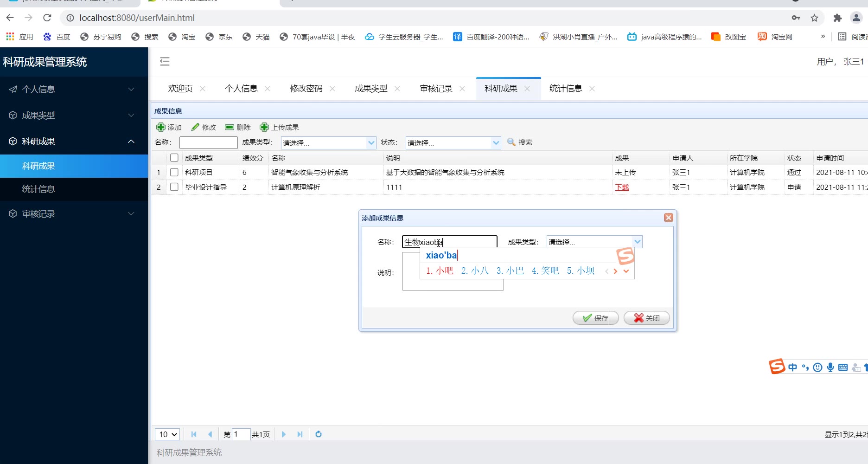Screen dimensions: 868x464
Task: Open 成果类型 dropdown in add dialog
Action: click(x=638, y=241)
